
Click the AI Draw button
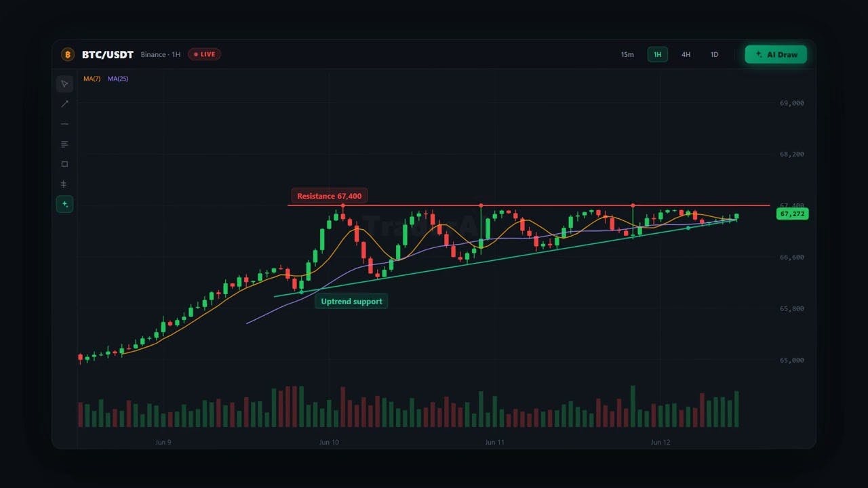[776, 54]
